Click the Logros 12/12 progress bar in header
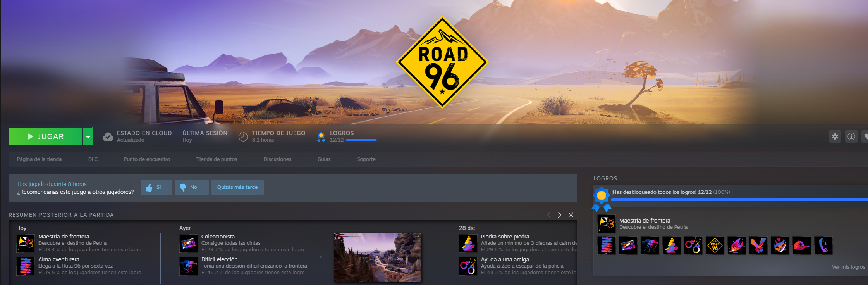This screenshot has height=285, width=868. (x=361, y=140)
